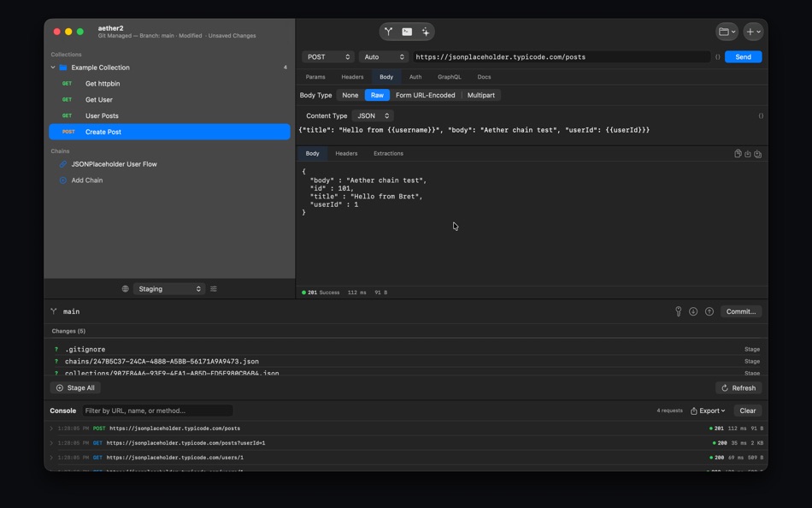The height and width of the screenshot is (508, 812).
Task: Open the JSON content type dropdown
Action: click(373, 115)
